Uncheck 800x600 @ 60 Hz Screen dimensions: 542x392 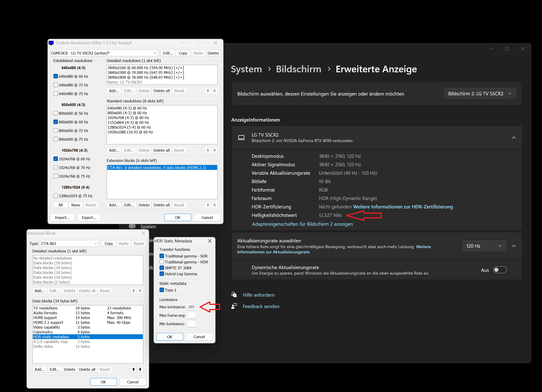[x=56, y=122]
